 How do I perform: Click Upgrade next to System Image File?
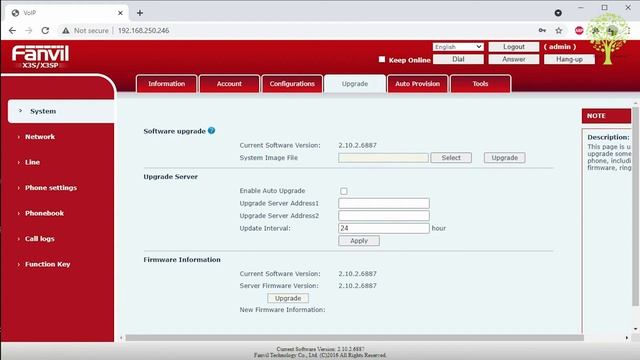[504, 158]
